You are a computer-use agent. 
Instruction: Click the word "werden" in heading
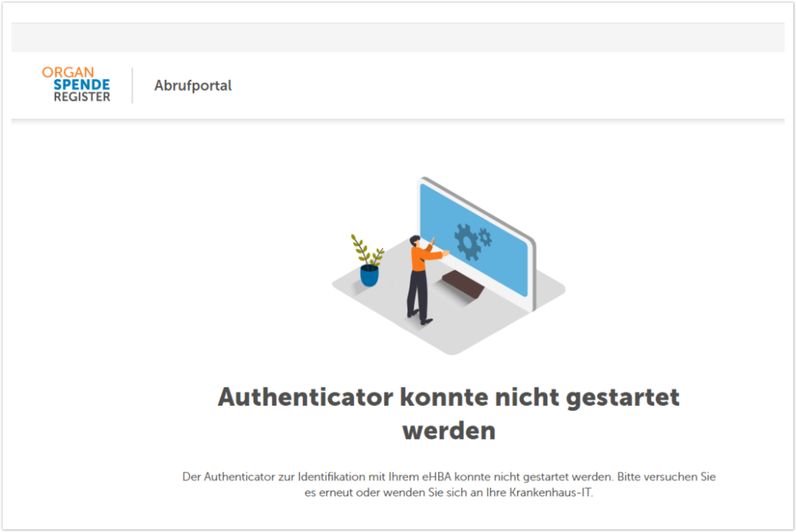(x=449, y=431)
